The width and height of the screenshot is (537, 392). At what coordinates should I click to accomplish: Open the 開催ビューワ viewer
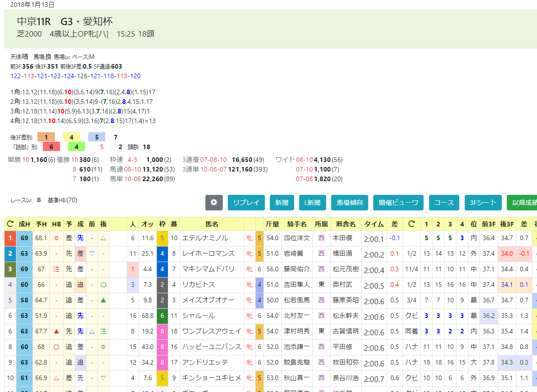[398, 203]
